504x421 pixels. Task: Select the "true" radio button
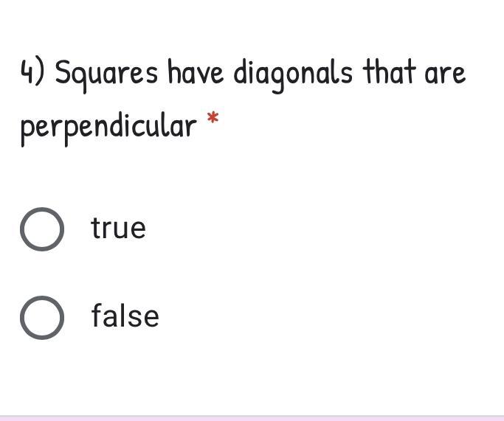(42, 229)
